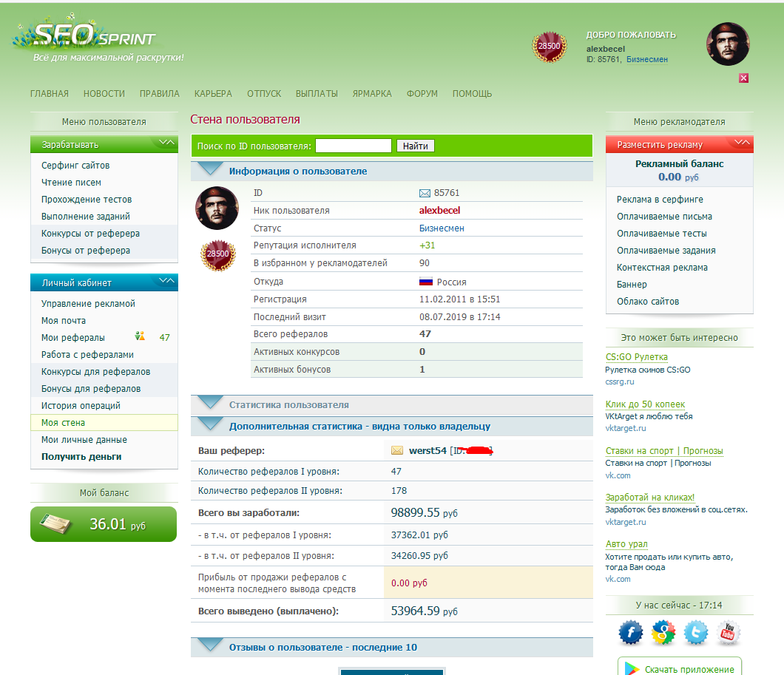Click the red close X under header avatar

[743, 78]
